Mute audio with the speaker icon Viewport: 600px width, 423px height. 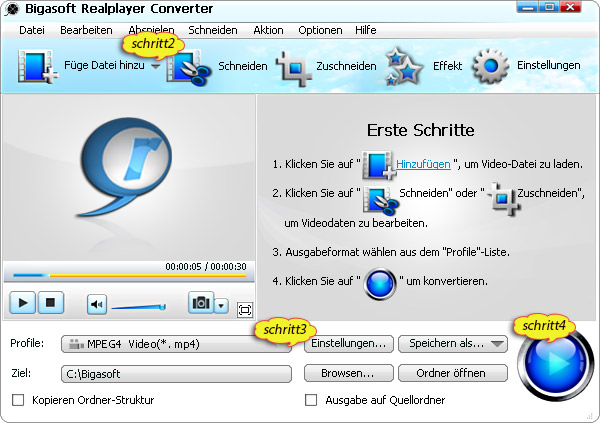click(96, 304)
